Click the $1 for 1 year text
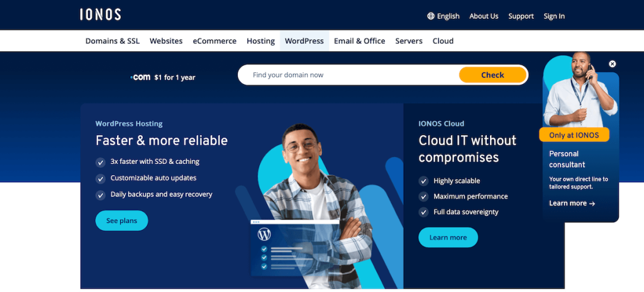The image size is (644, 292). coord(175,77)
